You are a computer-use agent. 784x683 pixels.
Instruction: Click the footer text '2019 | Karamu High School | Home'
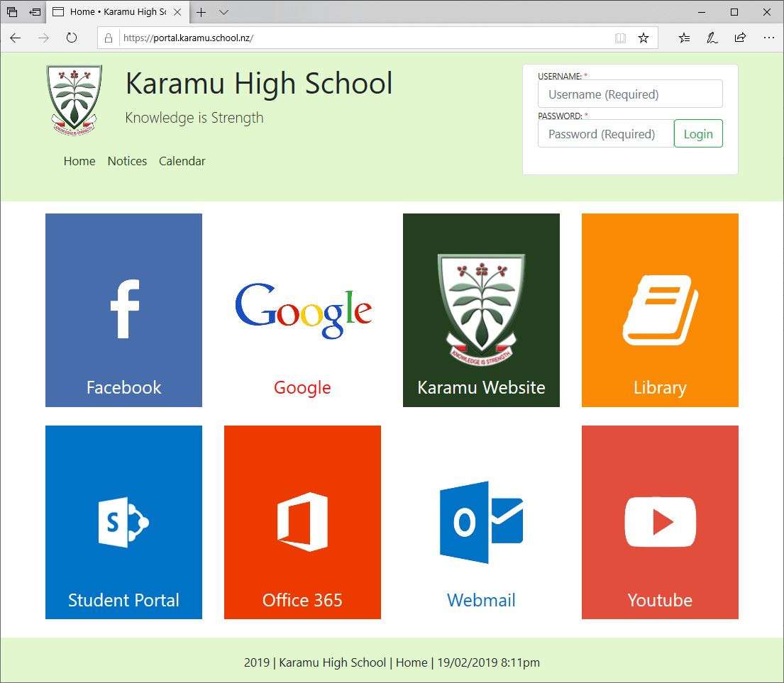click(x=336, y=662)
